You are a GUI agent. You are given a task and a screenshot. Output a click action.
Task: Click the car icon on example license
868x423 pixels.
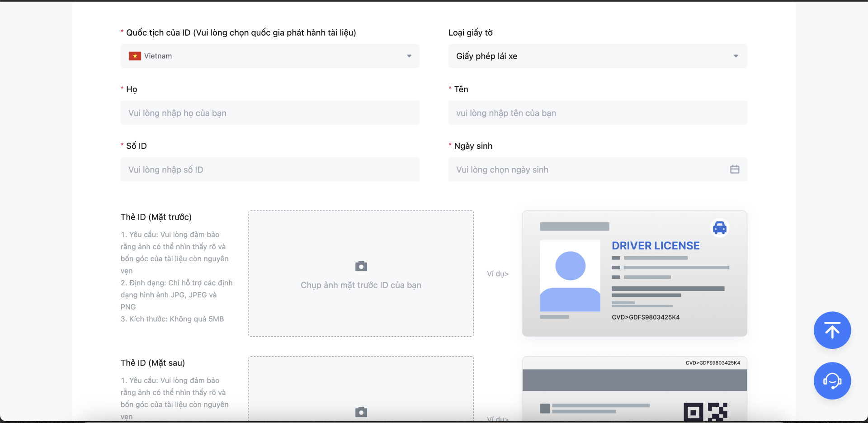(x=720, y=228)
